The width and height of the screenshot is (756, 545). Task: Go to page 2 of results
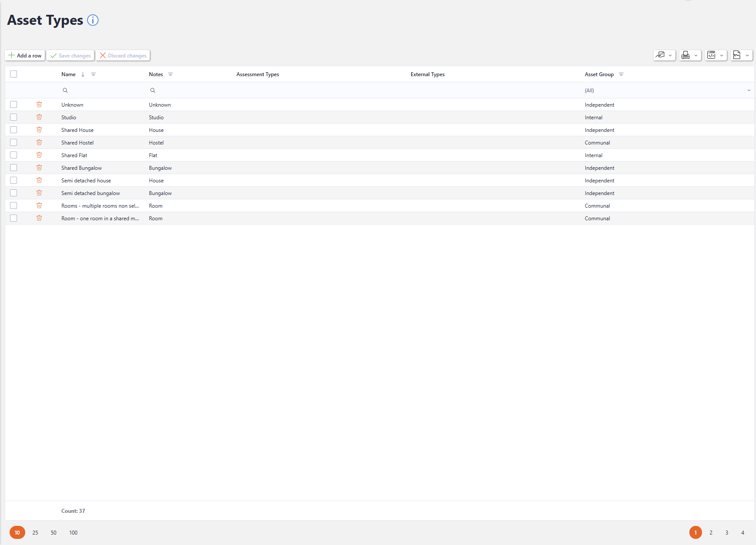point(711,532)
